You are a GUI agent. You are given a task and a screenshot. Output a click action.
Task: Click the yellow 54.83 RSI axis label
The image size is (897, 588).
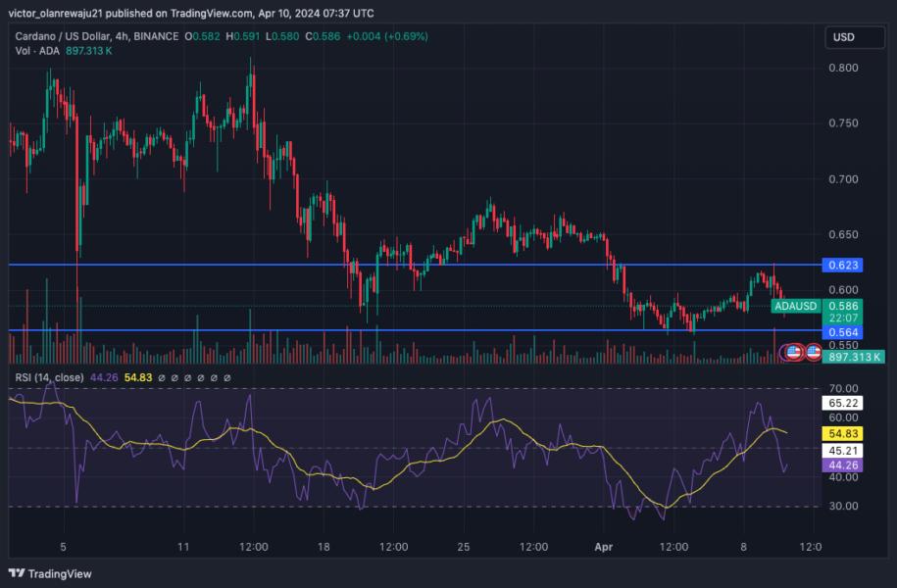pyautogui.click(x=842, y=433)
